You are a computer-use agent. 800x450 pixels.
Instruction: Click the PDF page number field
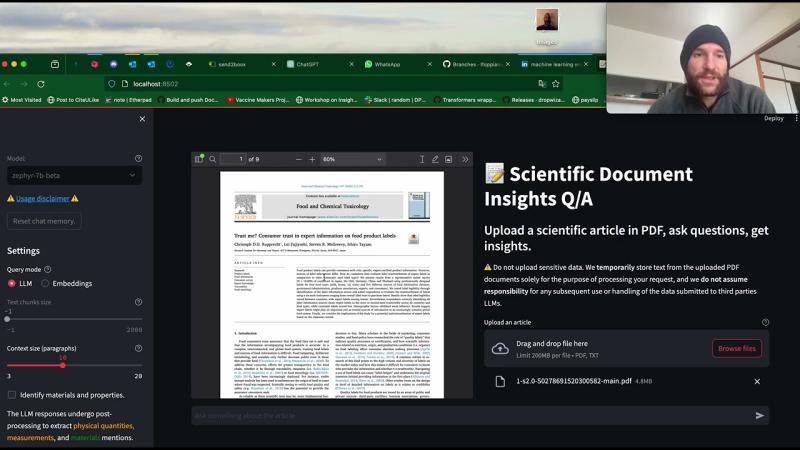(234, 159)
